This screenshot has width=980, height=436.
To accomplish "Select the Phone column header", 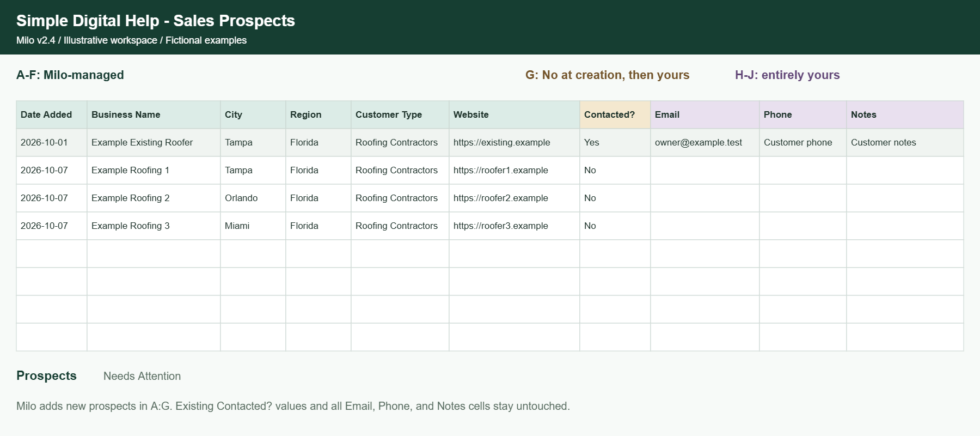I will coord(803,114).
